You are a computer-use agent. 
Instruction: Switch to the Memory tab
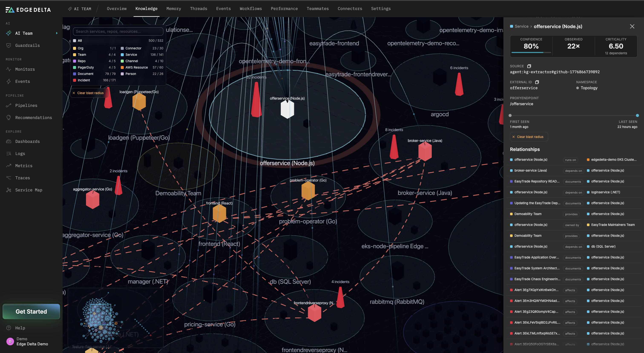(174, 9)
